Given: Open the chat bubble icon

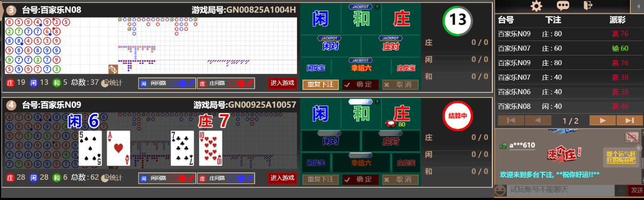Looking at the screenshot, I should [x=563, y=6].
